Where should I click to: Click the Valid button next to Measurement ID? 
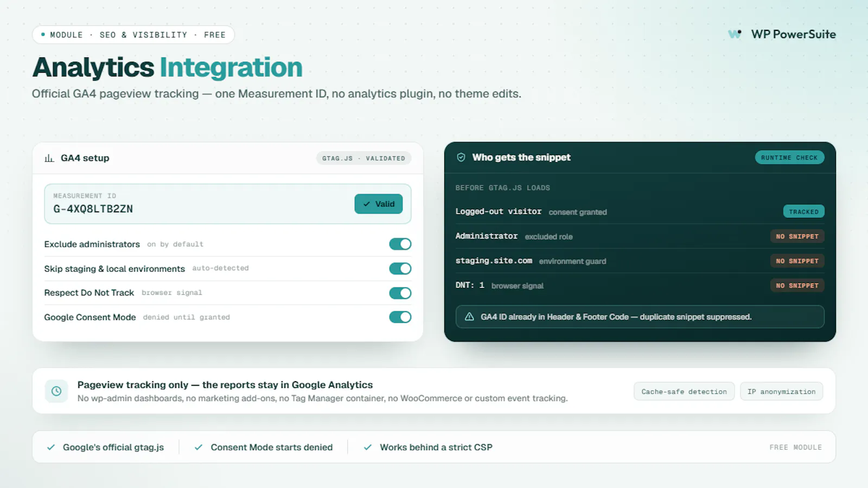379,204
